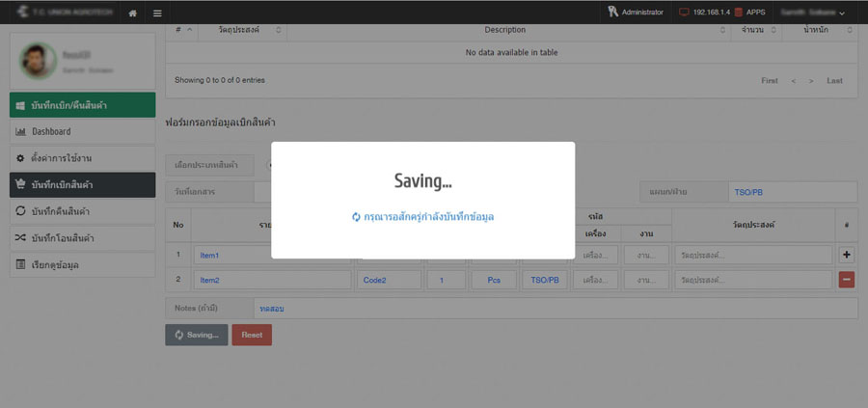
Task: Click the red Reset button
Action: click(x=252, y=335)
